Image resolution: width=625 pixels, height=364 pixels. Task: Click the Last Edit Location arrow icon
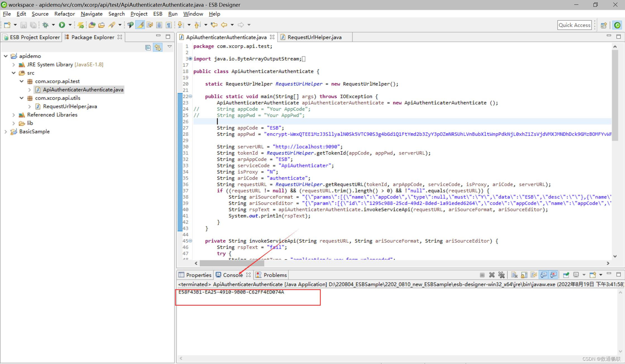(x=214, y=25)
